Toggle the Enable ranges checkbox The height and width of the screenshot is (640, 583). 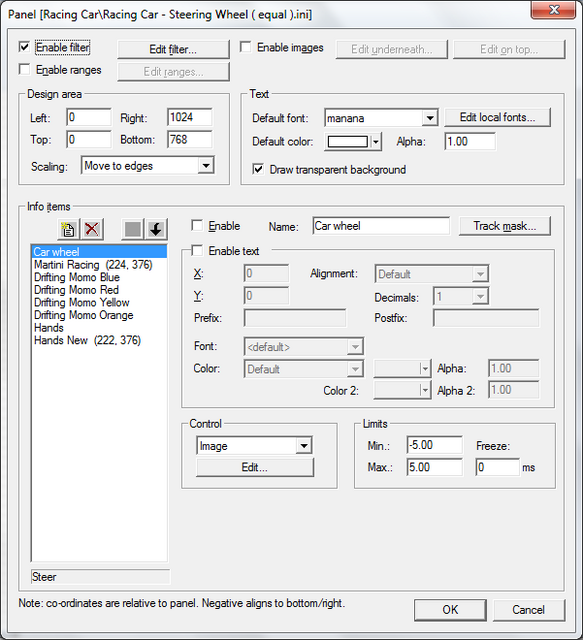pos(24,69)
